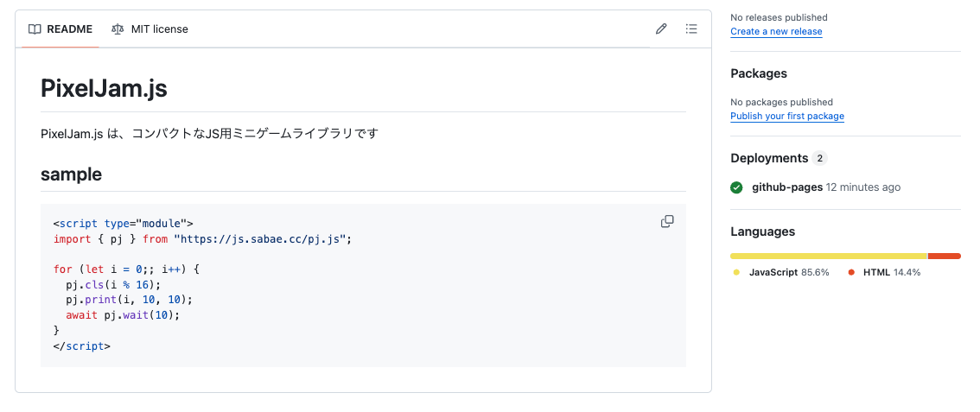The height and width of the screenshot is (412, 980).
Task: Select the README tab
Action: click(60, 29)
